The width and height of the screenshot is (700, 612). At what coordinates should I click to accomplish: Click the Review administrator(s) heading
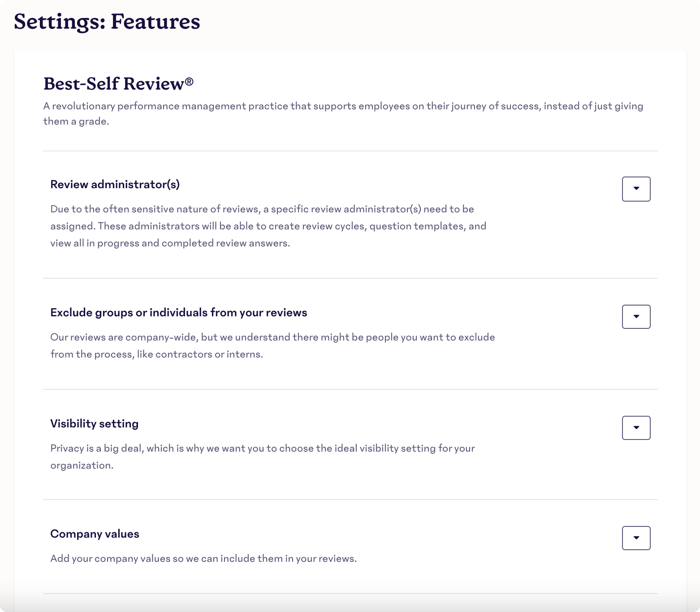[x=115, y=184]
